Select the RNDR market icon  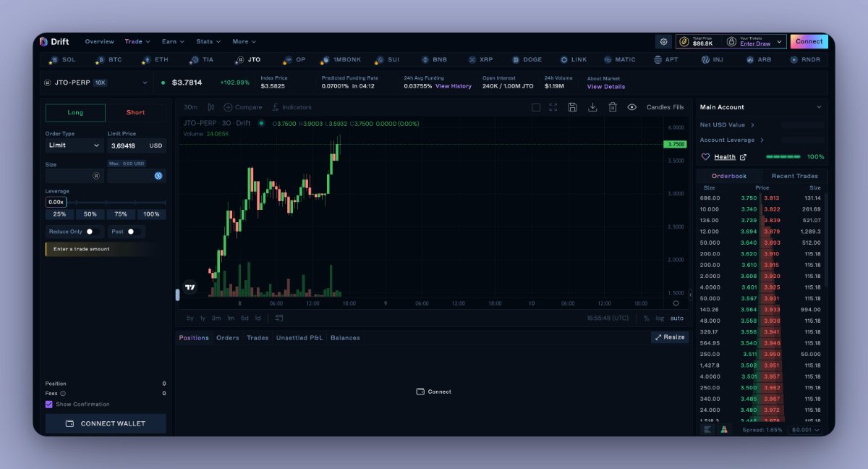(x=793, y=59)
